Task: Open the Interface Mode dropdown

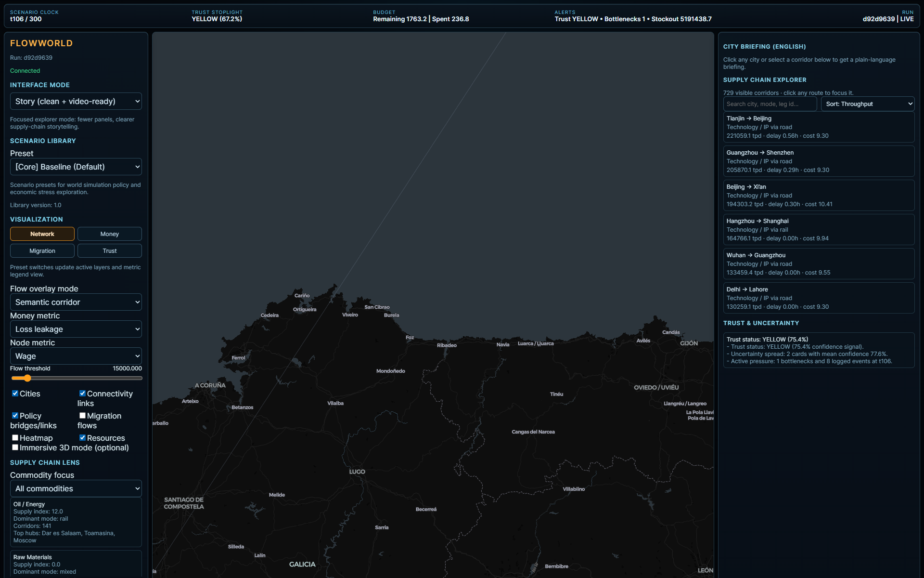Action: coord(76,101)
